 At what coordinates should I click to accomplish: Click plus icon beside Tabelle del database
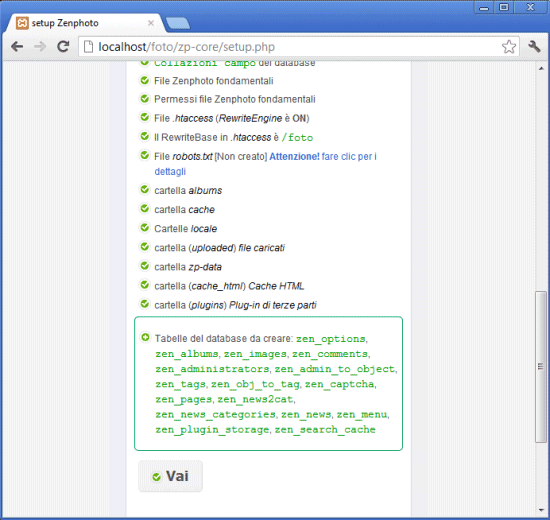pyautogui.click(x=145, y=337)
